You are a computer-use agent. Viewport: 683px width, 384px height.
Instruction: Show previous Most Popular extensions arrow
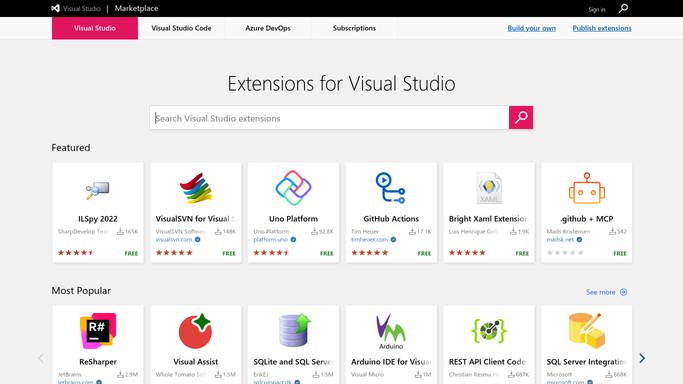tap(41, 358)
